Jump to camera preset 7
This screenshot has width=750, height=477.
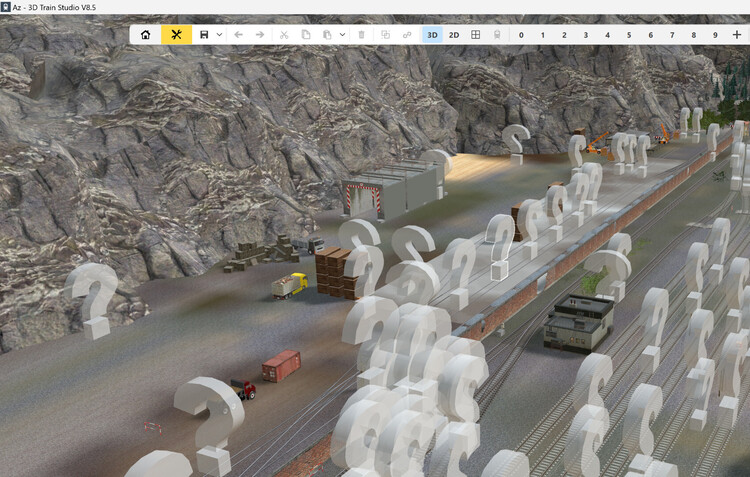tap(672, 35)
